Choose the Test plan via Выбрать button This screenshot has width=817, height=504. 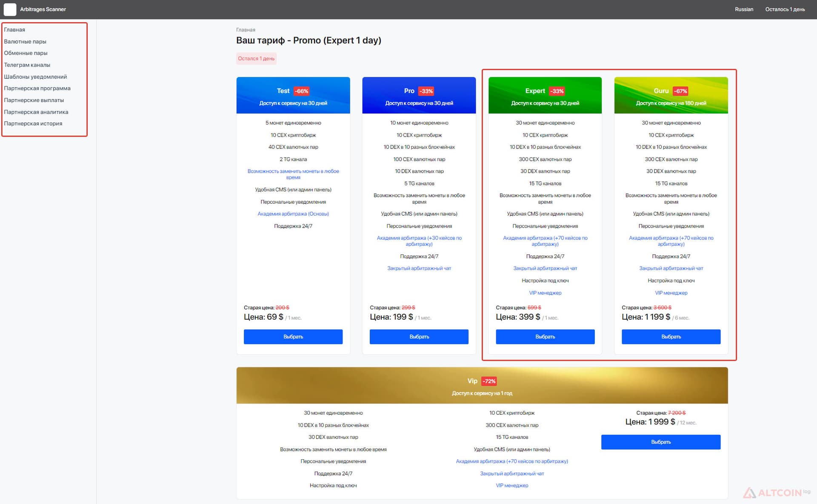(293, 337)
